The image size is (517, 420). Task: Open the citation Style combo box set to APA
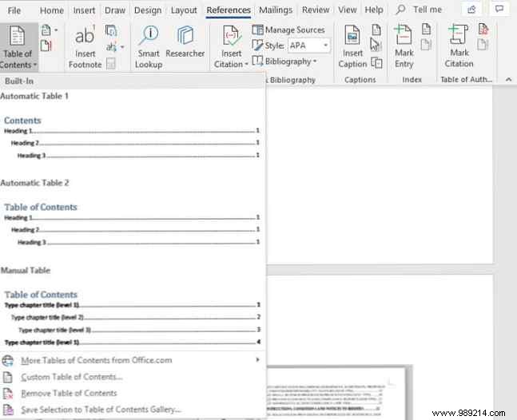coord(308,46)
